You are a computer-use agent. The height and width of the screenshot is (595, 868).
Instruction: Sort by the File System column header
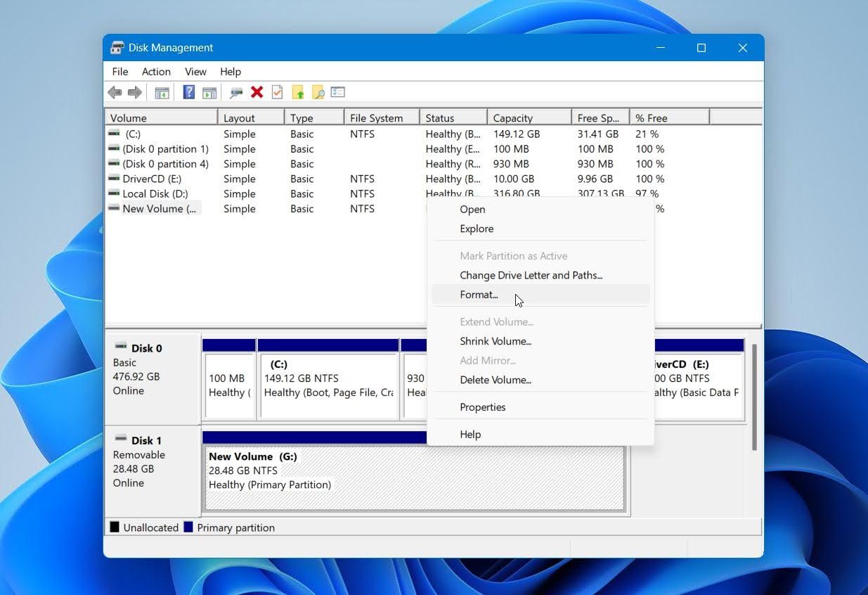pos(382,118)
